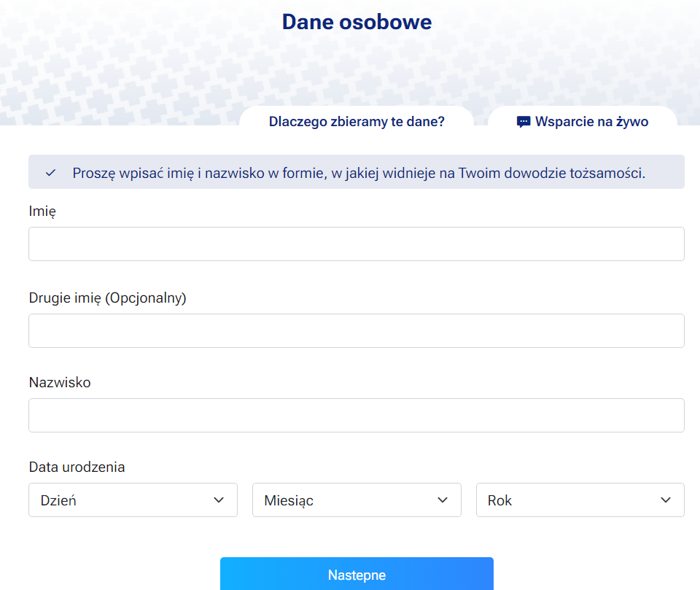Viewport: 700px width, 590px height.
Task: Click the 'Dane osobowe' page heading
Action: [357, 22]
